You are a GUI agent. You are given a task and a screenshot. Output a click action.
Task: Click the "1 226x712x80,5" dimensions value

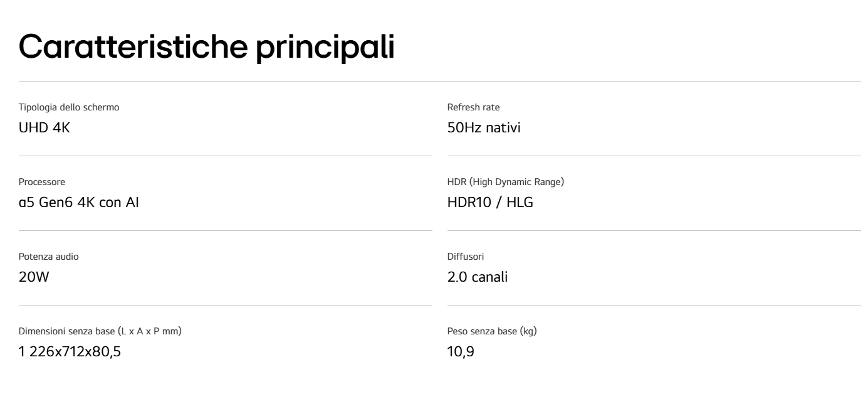click(70, 352)
